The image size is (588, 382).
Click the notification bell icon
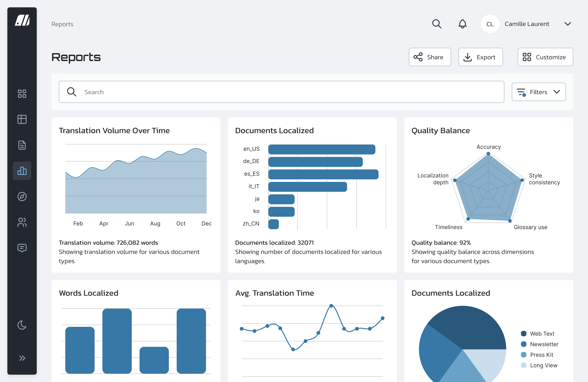coord(462,24)
